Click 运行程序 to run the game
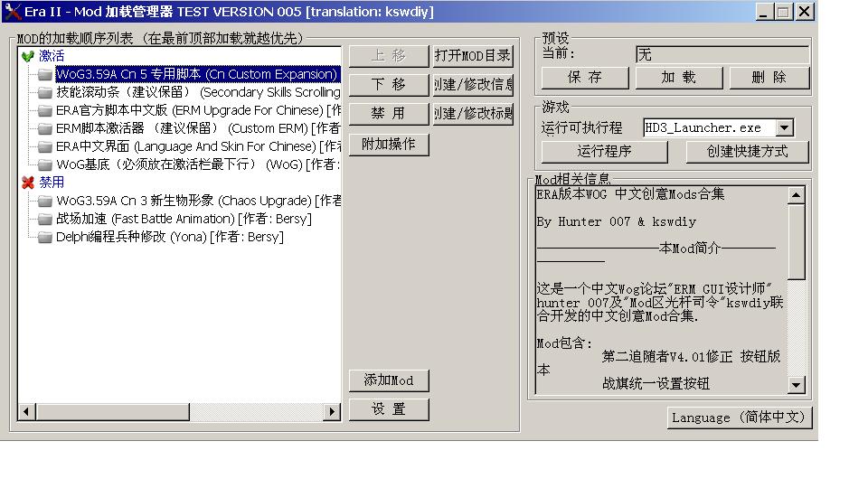 click(x=605, y=151)
